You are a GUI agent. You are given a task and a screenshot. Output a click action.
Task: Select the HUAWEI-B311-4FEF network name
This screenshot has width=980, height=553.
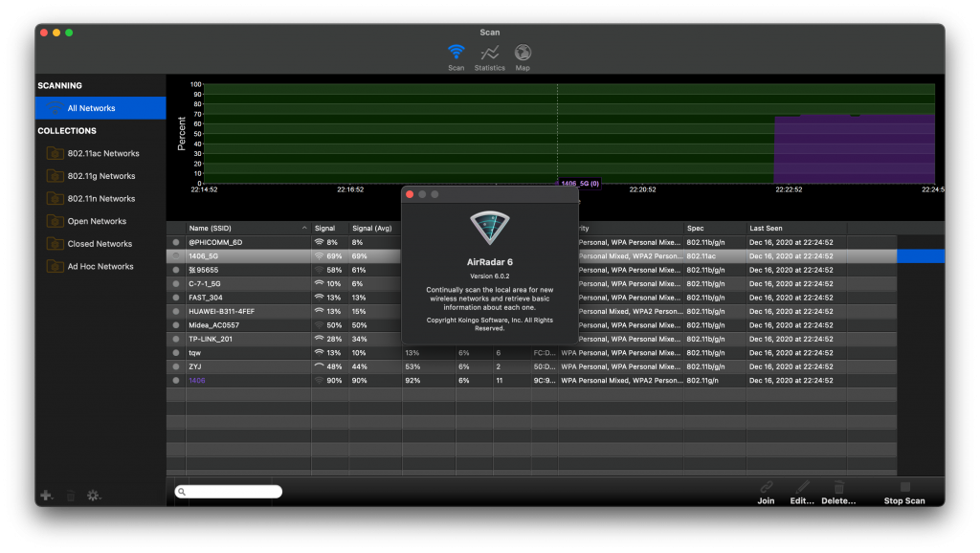[222, 311]
